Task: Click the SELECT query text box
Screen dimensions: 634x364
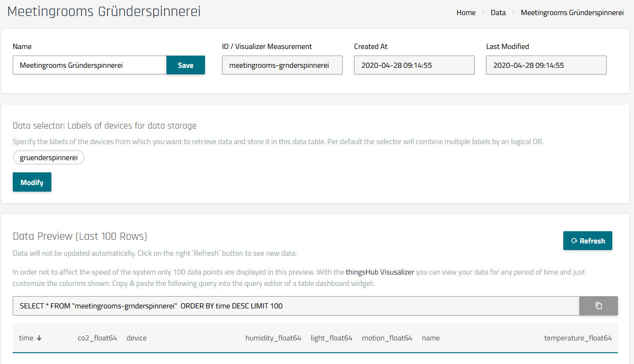Action: [x=296, y=306]
